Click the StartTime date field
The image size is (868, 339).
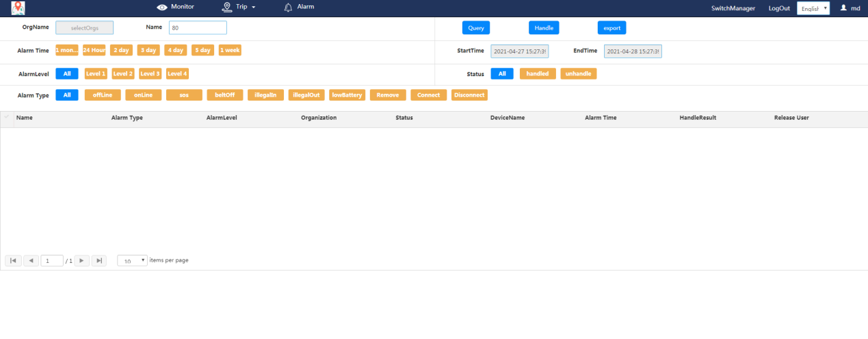pos(519,51)
